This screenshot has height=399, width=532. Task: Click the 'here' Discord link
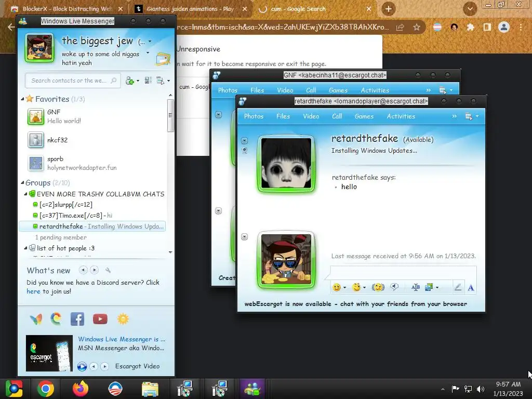click(x=33, y=291)
